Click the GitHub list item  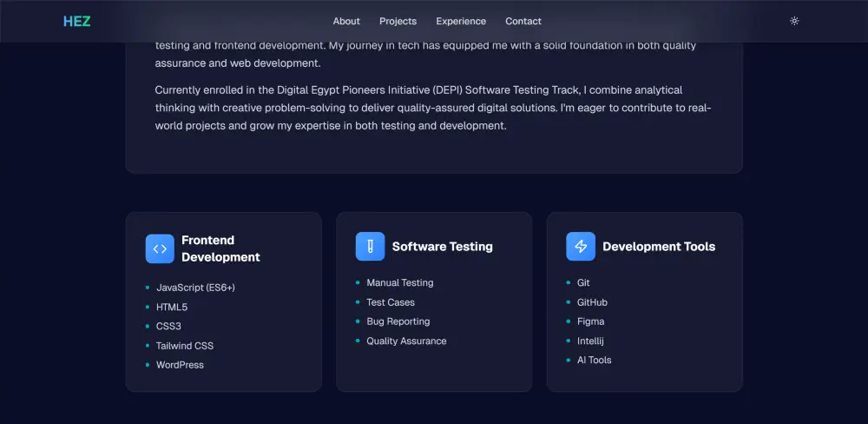pyautogui.click(x=592, y=302)
